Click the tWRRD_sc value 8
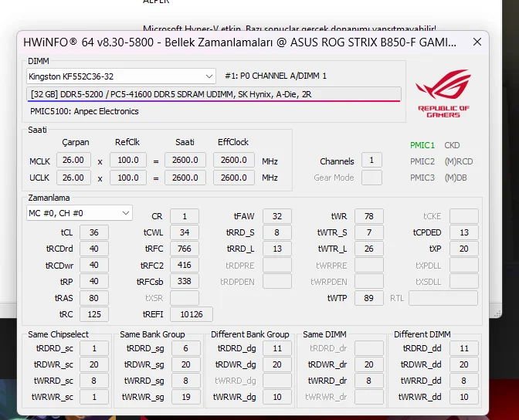519x420 pixels. tap(94, 381)
